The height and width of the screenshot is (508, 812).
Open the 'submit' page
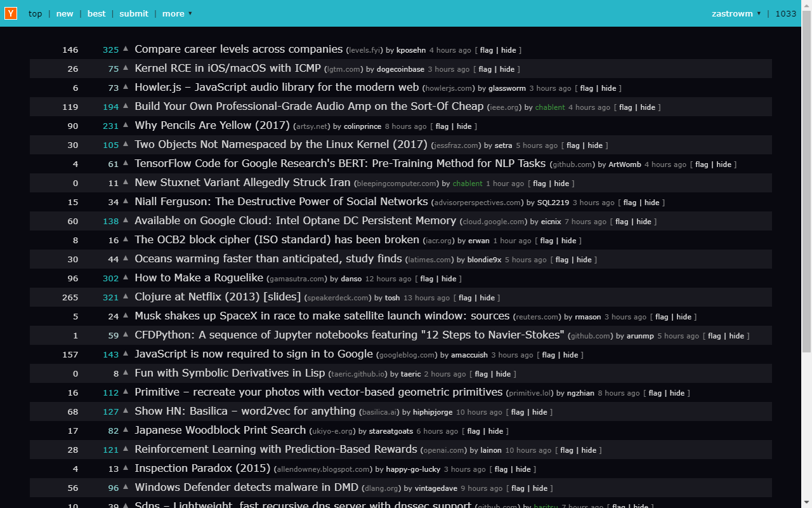pos(134,13)
